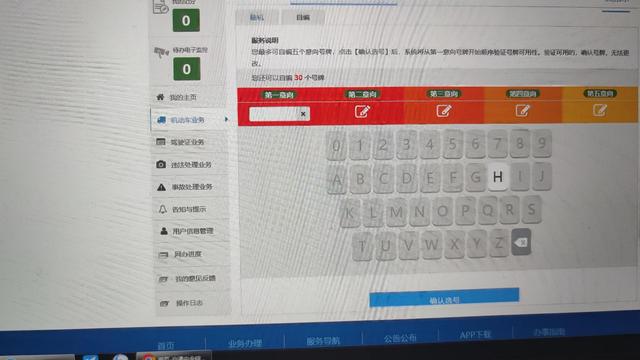The height and width of the screenshot is (360, 640).
Task: Tap the V key on the keyboard
Action: tap(409, 245)
